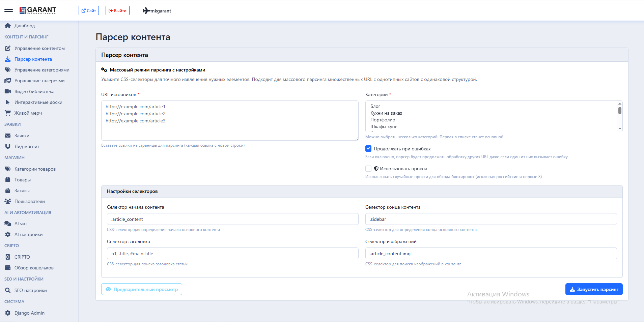
Task: Select 'Кухни на заказ' in the categories list
Action: pyautogui.click(x=386, y=113)
